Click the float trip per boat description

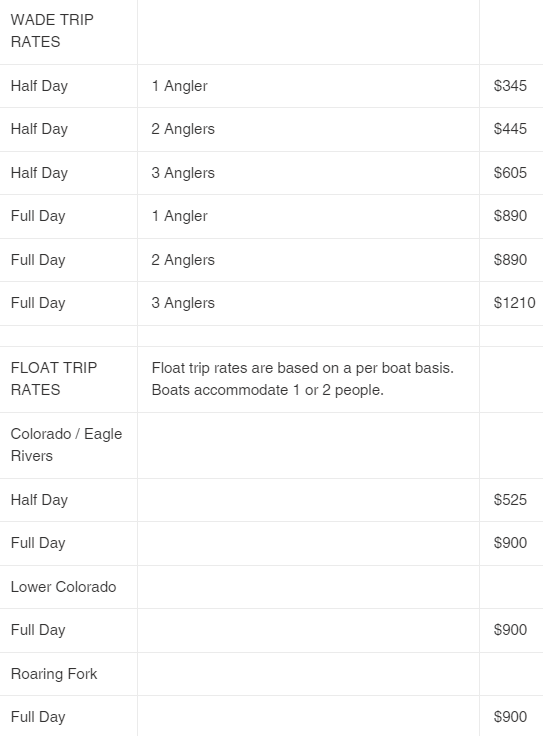pyautogui.click(x=303, y=379)
